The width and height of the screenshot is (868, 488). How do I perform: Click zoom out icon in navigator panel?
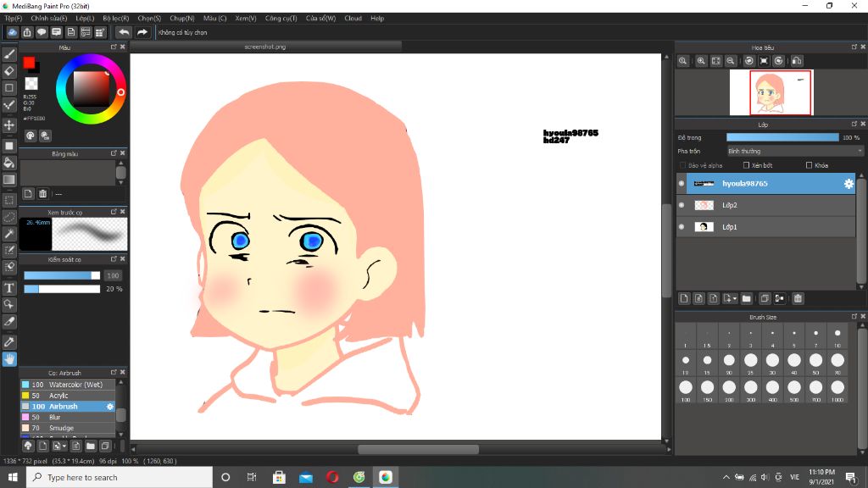[x=731, y=61]
